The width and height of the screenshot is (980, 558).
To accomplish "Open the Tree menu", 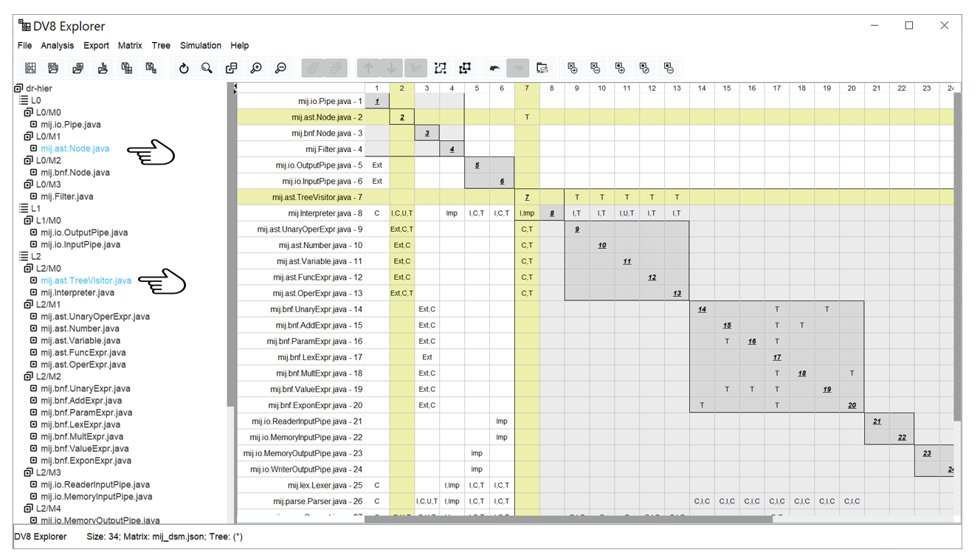I will [x=161, y=45].
